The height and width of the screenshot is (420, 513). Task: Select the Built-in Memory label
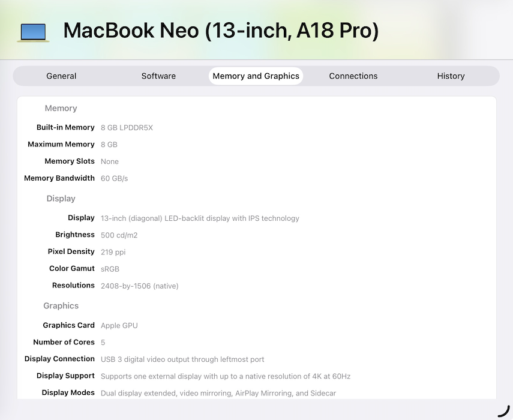[65, 127]
